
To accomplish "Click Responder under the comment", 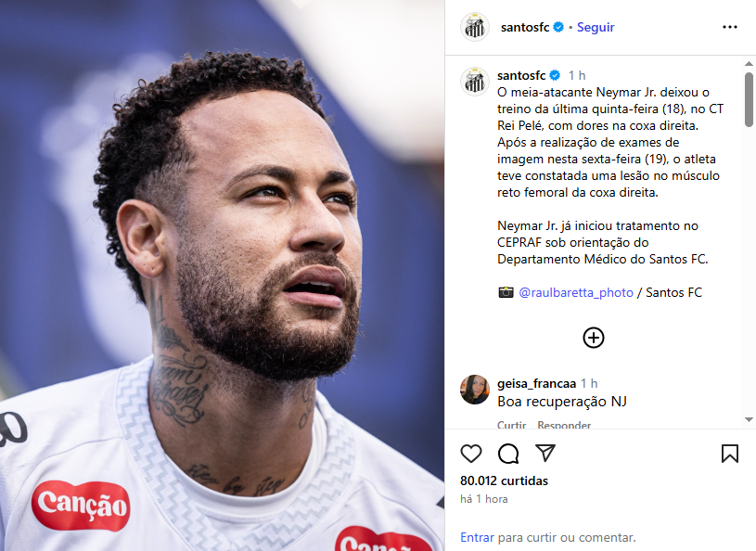I will tap(564, 425).
